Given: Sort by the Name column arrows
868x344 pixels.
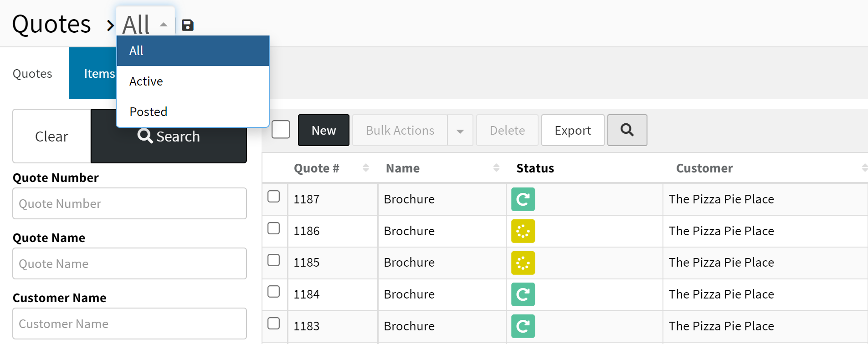Looking at the screenshot, I should (496, 168).
